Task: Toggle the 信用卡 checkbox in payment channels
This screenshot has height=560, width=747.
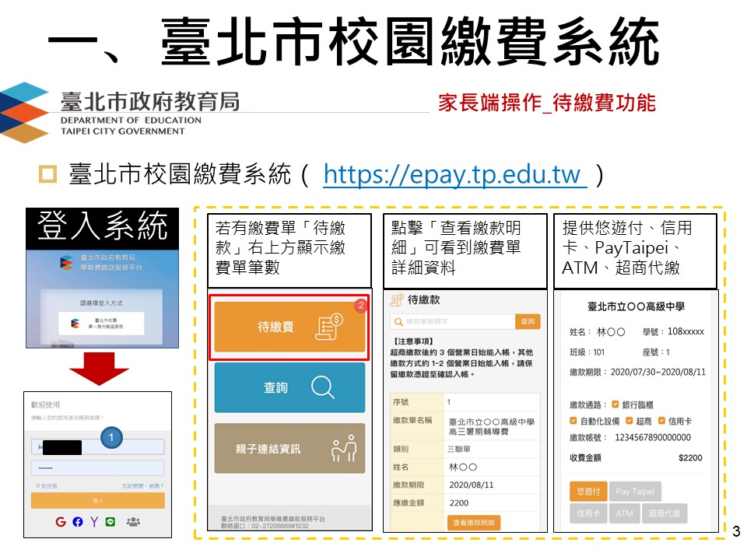Action: click(661, 421)
